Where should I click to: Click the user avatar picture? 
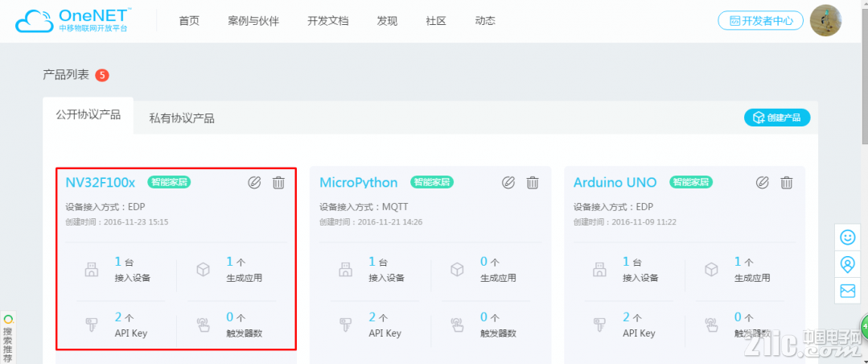(825, 20)
